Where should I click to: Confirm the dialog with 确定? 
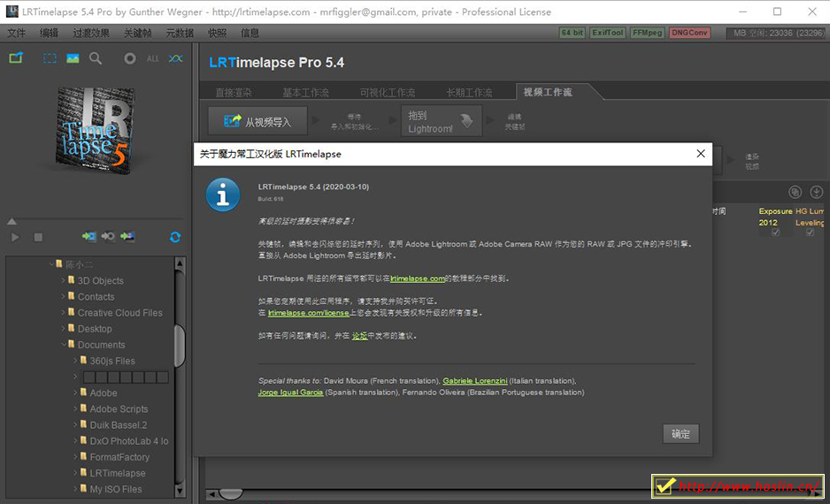680,433
